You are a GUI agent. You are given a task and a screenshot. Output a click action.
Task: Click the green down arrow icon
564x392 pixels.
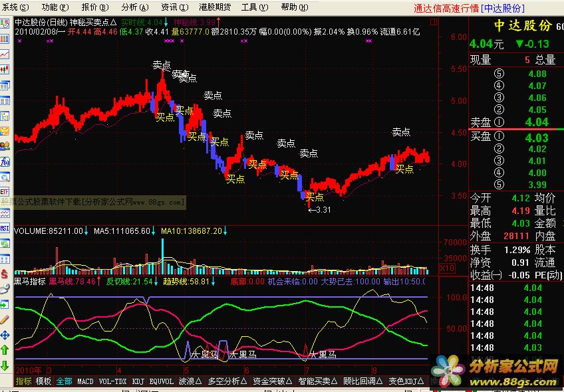(5, 365)
